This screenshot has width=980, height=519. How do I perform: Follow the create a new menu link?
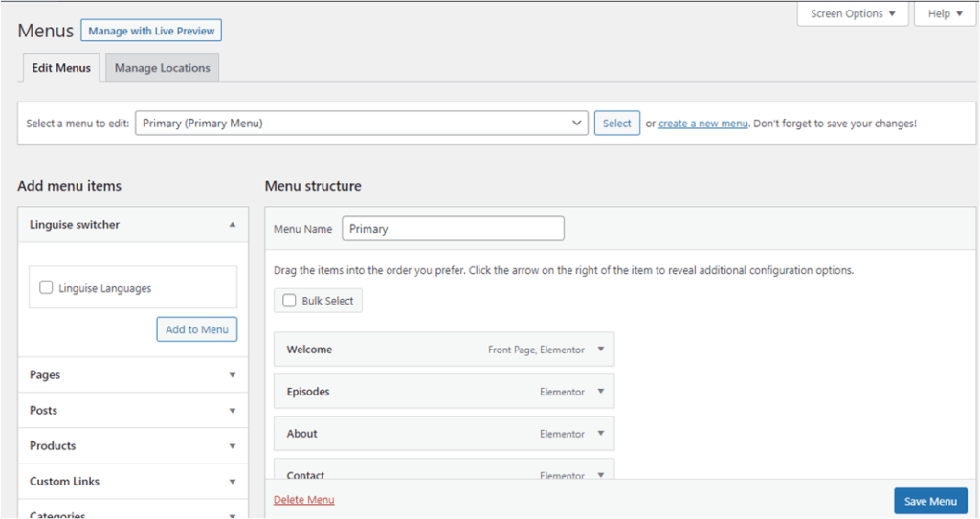703,124
